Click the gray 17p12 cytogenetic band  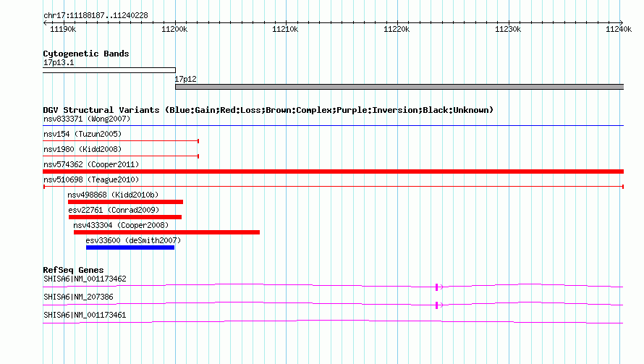399,87
